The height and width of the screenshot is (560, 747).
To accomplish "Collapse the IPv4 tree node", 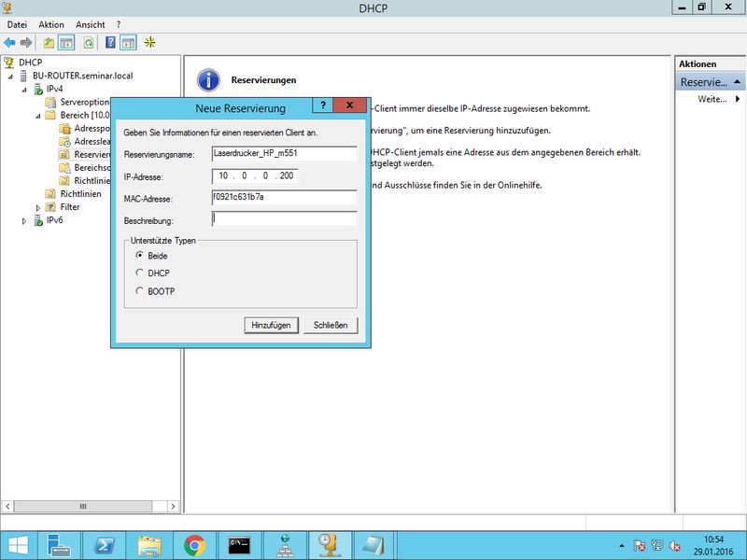I will 25,90.
